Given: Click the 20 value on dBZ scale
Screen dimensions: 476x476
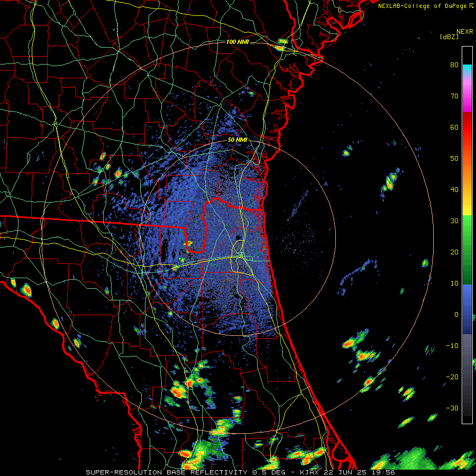Looking at the screenshot, I should point(454,252).
